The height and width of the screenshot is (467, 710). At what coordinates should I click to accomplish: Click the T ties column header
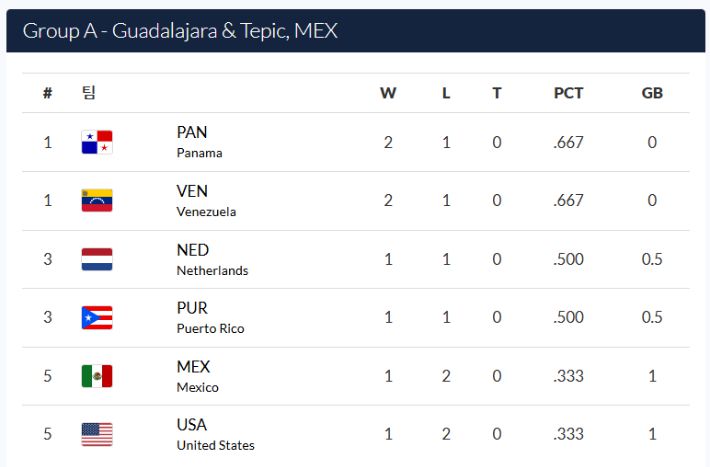click(x=497, y=93)
